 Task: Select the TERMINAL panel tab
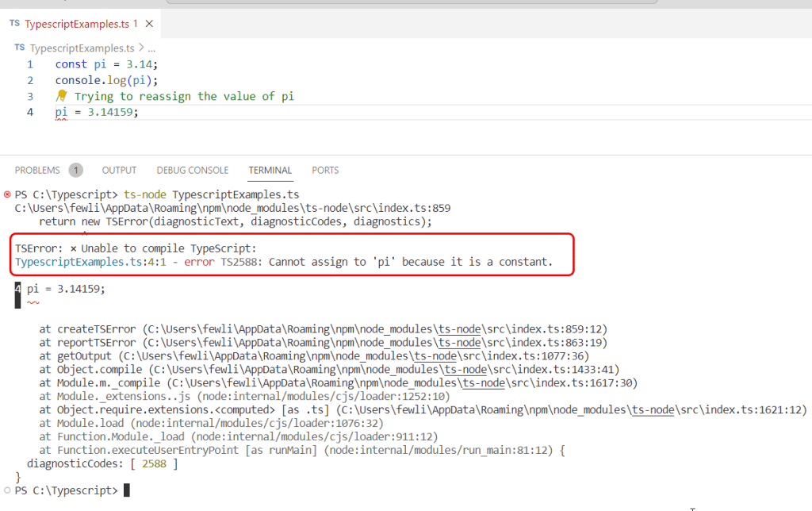point(270,171)
